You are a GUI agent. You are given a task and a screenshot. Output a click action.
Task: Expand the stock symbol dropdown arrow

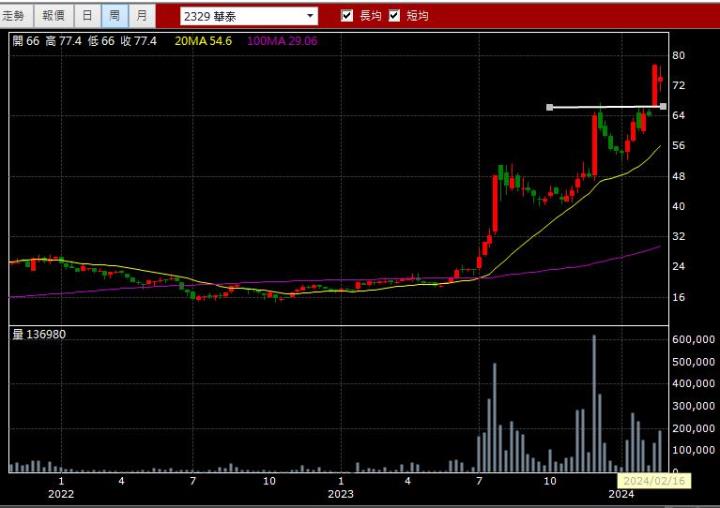point(310,16)
